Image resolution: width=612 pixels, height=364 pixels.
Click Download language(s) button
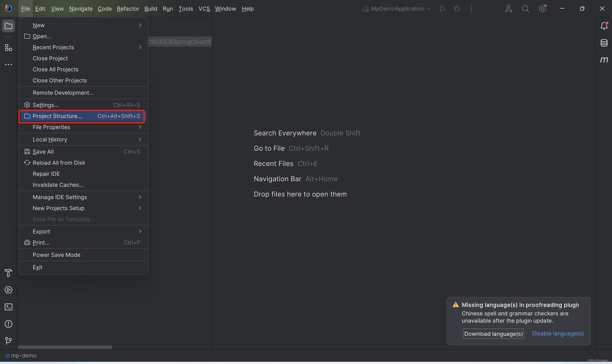click(x=493, y=334)
